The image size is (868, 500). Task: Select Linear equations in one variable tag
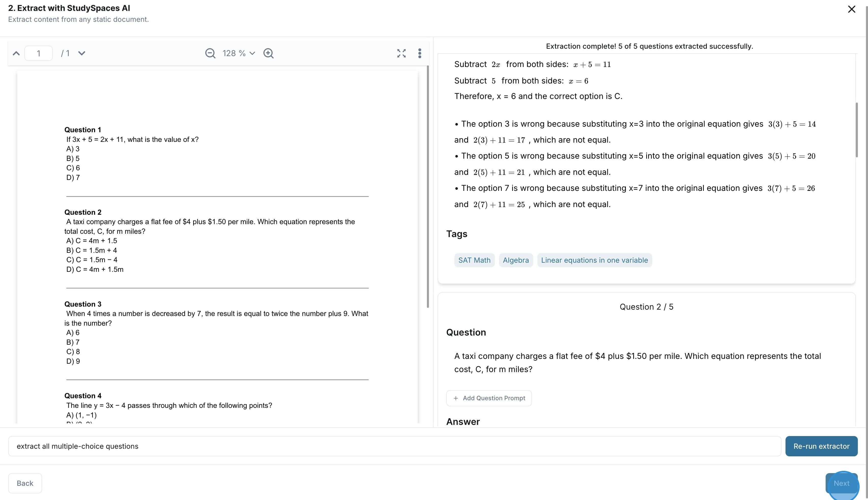594,260
